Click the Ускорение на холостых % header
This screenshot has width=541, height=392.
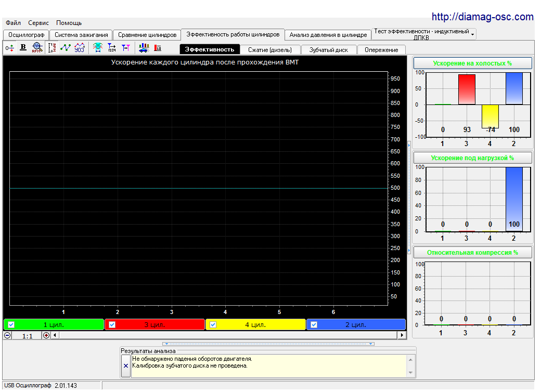click(x=472, y=63)
